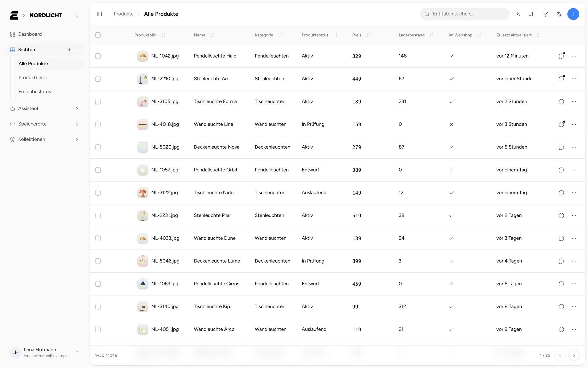Toggle the select-all header checkbox
The image size is (588, 368).
click(x=98, y=35)
